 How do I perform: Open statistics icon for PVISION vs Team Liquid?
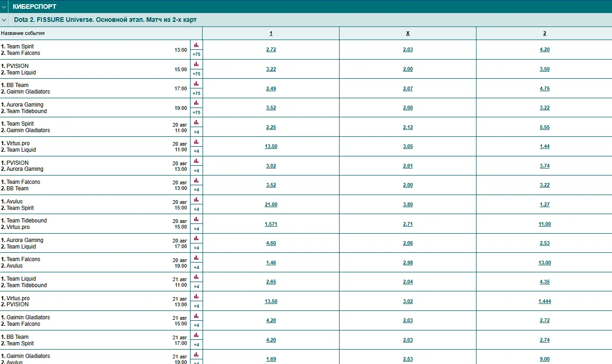pos(196,64)
